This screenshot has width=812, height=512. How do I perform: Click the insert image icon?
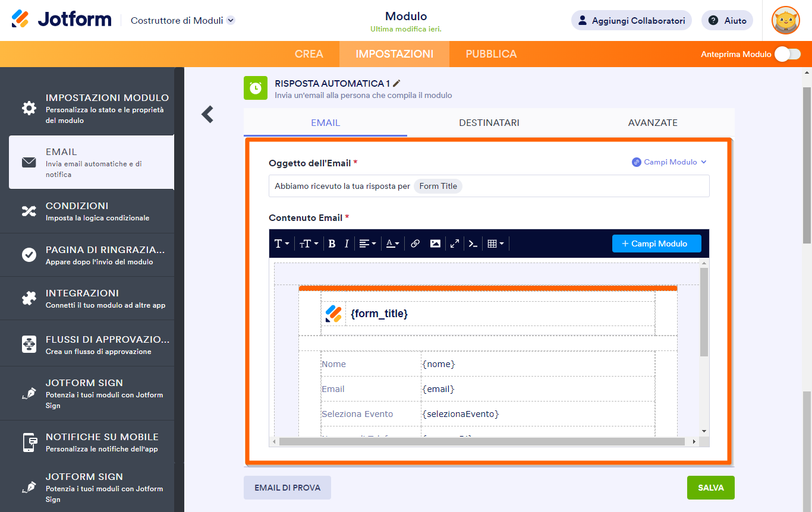pyautogui.click(x=435, y=244)
